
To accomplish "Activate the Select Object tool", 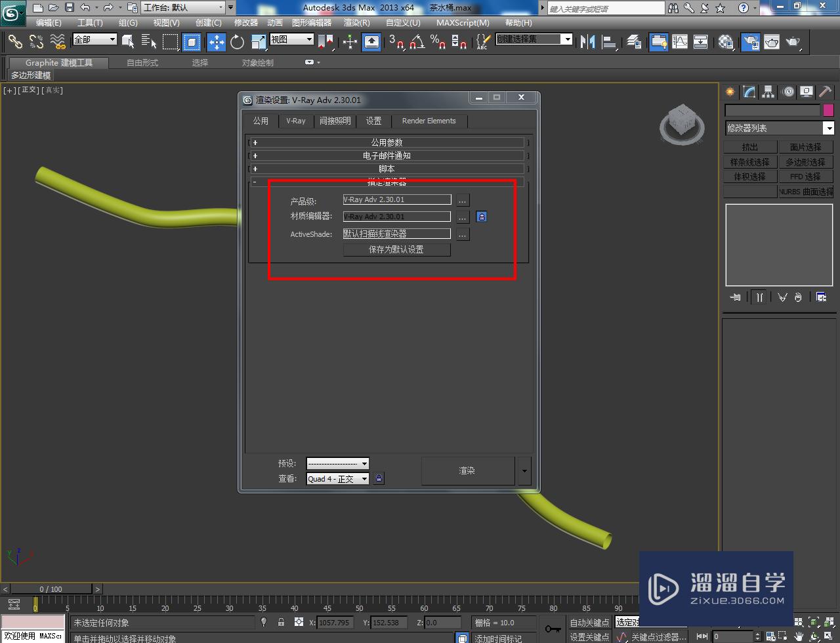I will click(128, 42).
